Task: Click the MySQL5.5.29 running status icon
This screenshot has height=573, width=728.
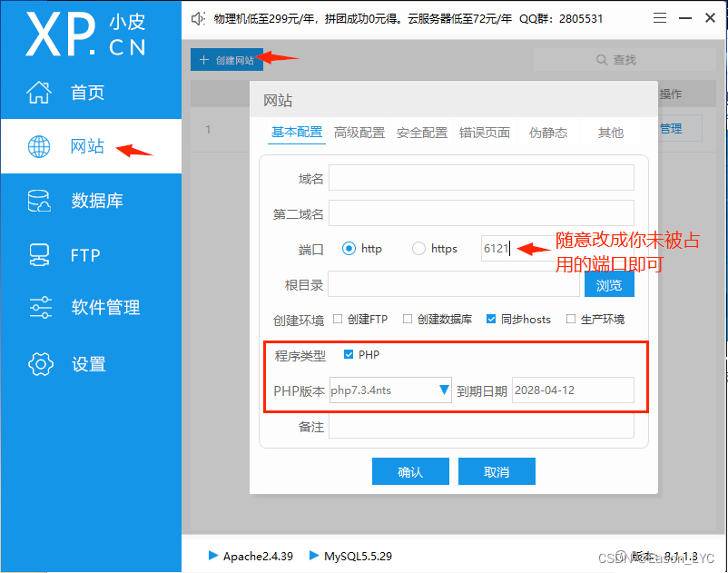Action: tap(314, 556)
